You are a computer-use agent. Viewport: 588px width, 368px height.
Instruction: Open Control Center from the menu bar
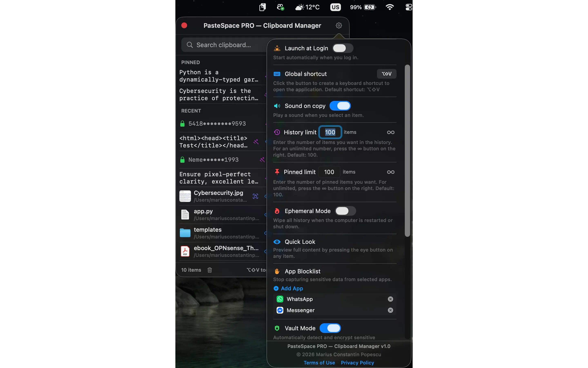tap(409, 7)
